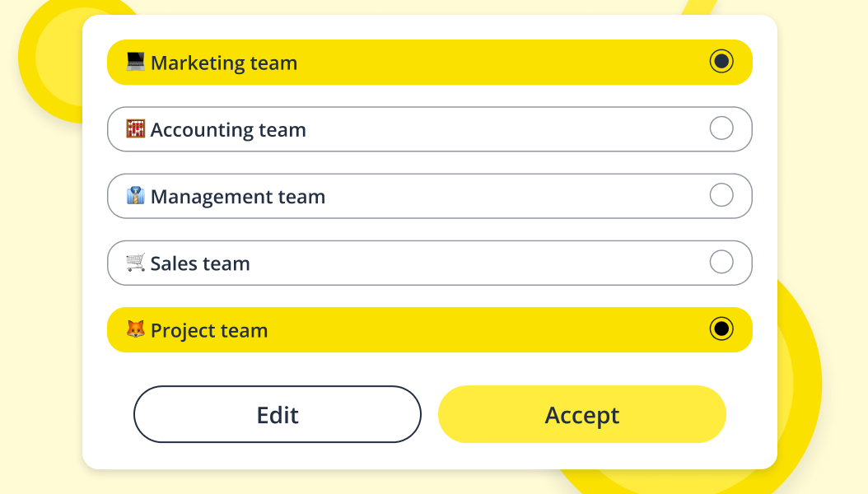The image size is (868, 494).
Task: Click the Marketing team text label
Action: [224, 63]
